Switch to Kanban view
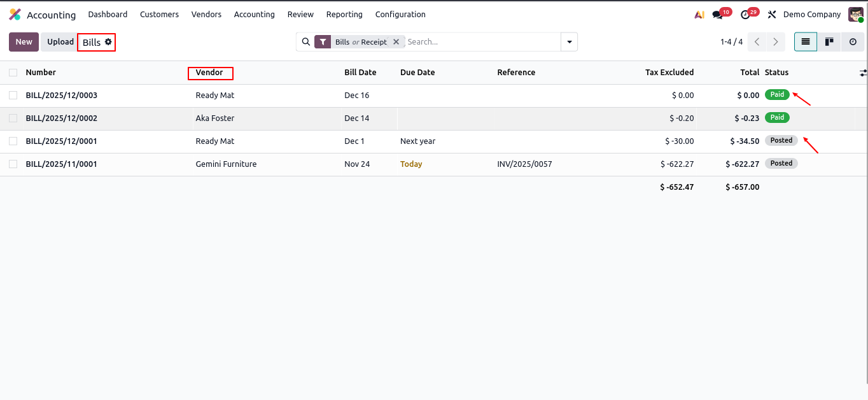 pos(829,42)
